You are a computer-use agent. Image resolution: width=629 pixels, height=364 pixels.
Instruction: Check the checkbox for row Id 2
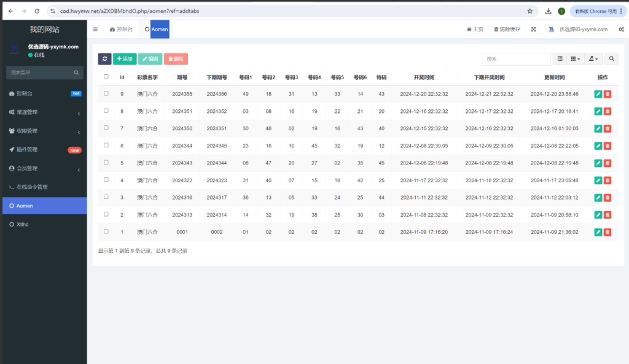[x=106, y=214]
